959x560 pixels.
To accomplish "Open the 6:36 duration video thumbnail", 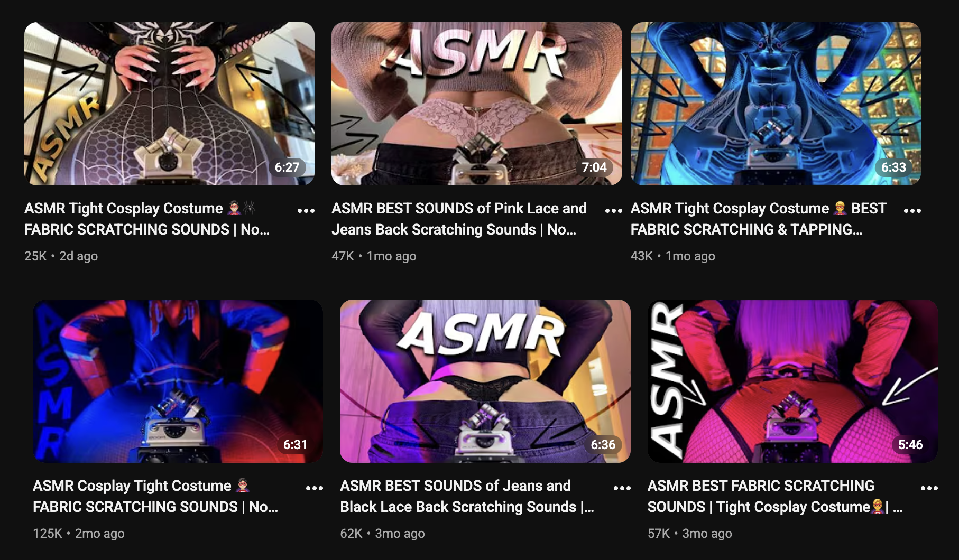I will (x=485, y=381).
